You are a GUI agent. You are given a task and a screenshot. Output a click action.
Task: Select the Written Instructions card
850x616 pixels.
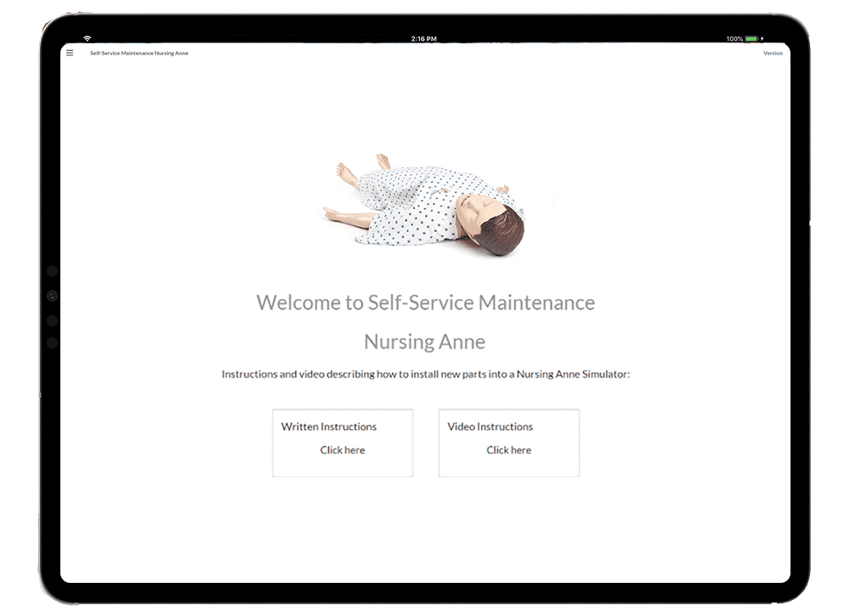(342, 442)
